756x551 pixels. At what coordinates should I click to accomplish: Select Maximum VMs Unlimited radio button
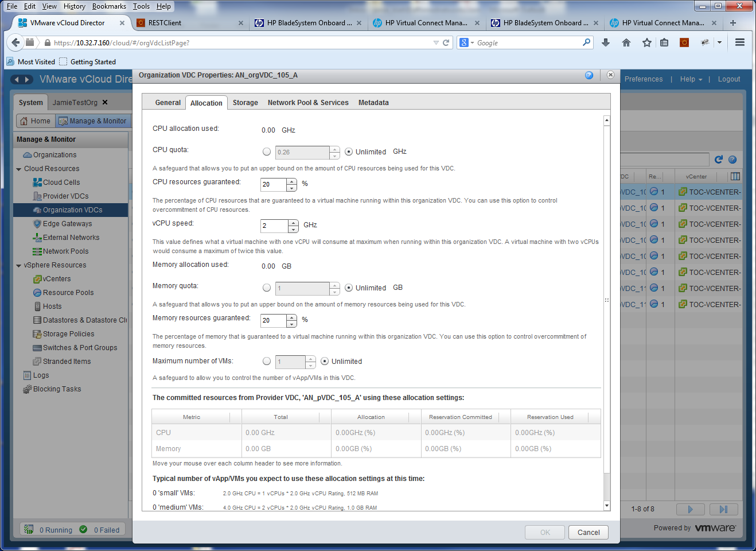click(x=325, y=362)
